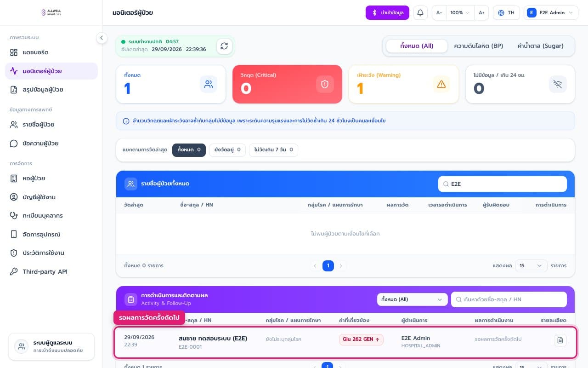
Task: Decrease font size with A- button
Action: (439, 12)
